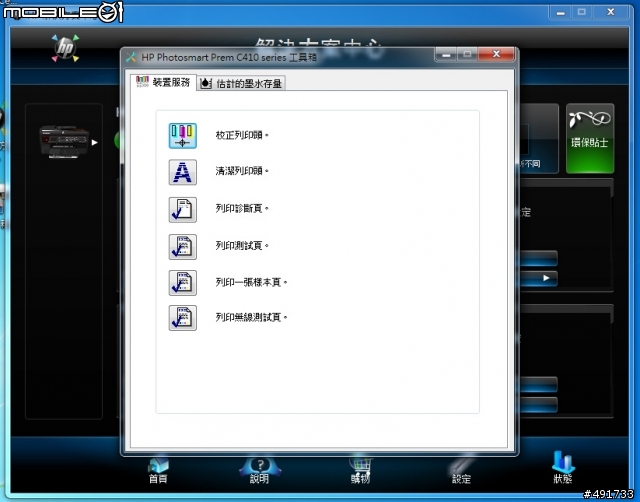Screen dimensions: 640x502
Task: Select the 列印測試頁 text label
Action: click(x=242, y=245)
